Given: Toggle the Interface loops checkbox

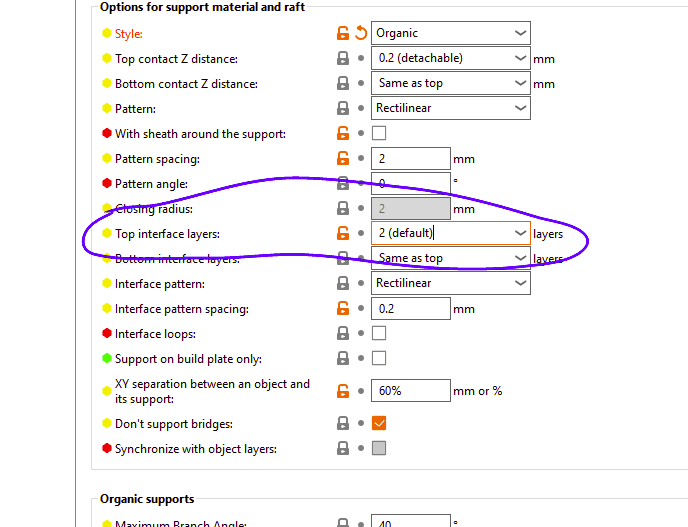Looking at the screenshot, I should pyautogui.click(x=379, y=333).
